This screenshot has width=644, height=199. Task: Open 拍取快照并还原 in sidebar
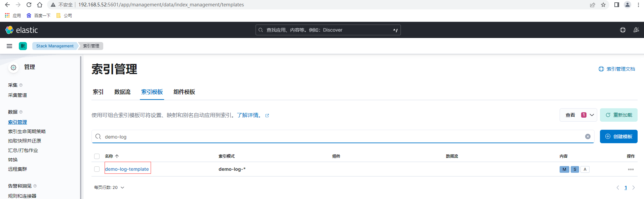point(25,141)
